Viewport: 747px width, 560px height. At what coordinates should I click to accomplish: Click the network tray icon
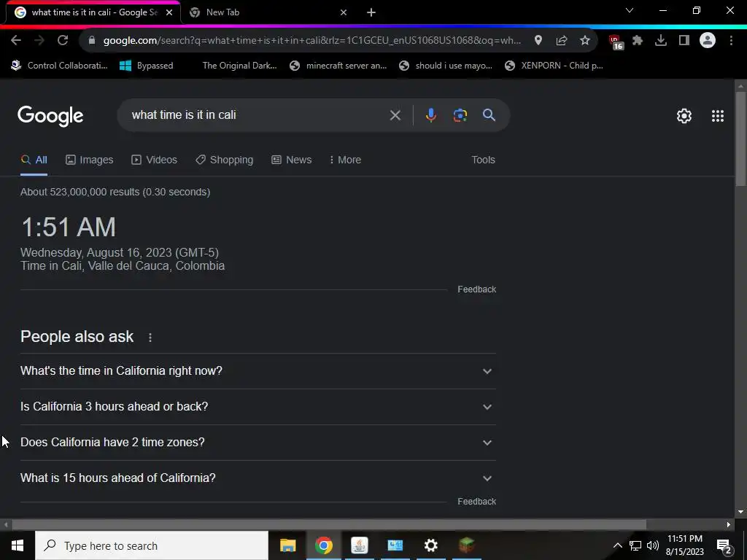click(x=635, y=545)
